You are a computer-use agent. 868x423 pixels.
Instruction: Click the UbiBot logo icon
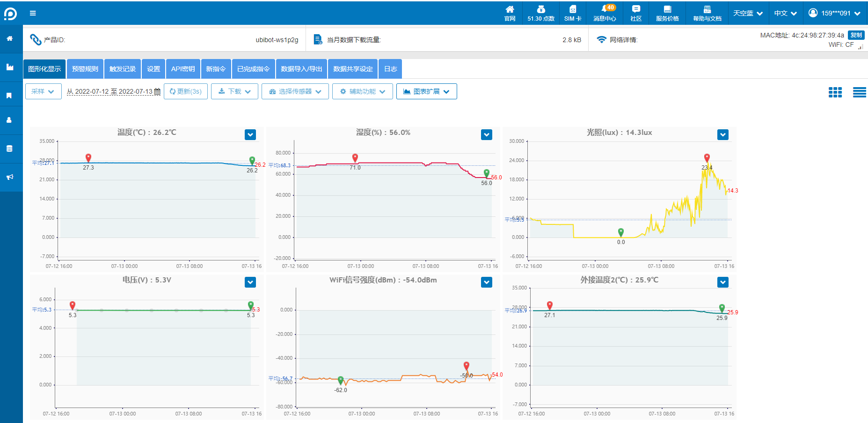tap(10, 14)
